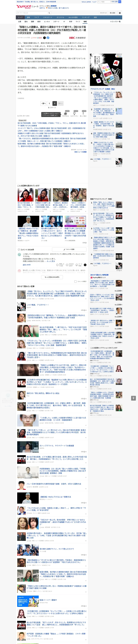Open the トップ navigation tab
The width and height of the screenshot is (138, 644).
click(x=20, y=17)
